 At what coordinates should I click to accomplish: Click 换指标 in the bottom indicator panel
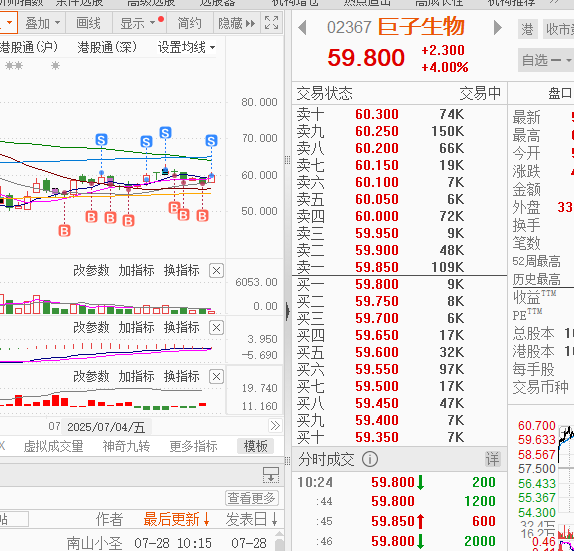pyautogui.click(x=182, y=376)
